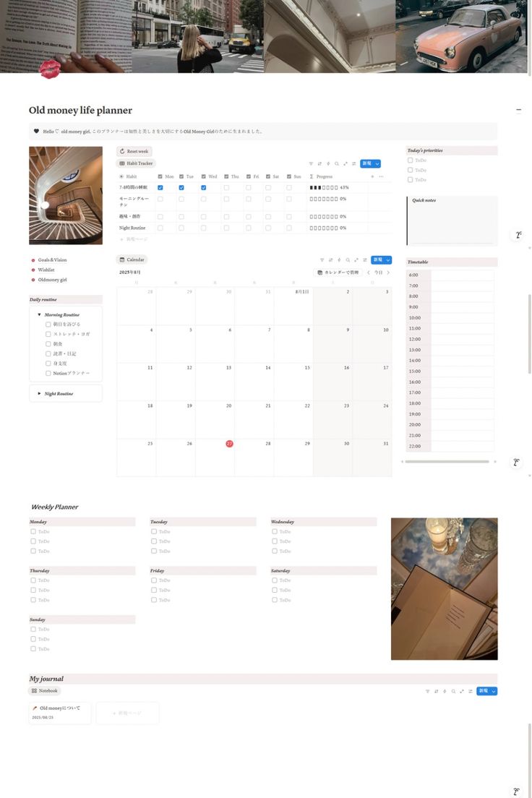Go to next month in calendar
This screenshot has height=798, width=532.
388,273
